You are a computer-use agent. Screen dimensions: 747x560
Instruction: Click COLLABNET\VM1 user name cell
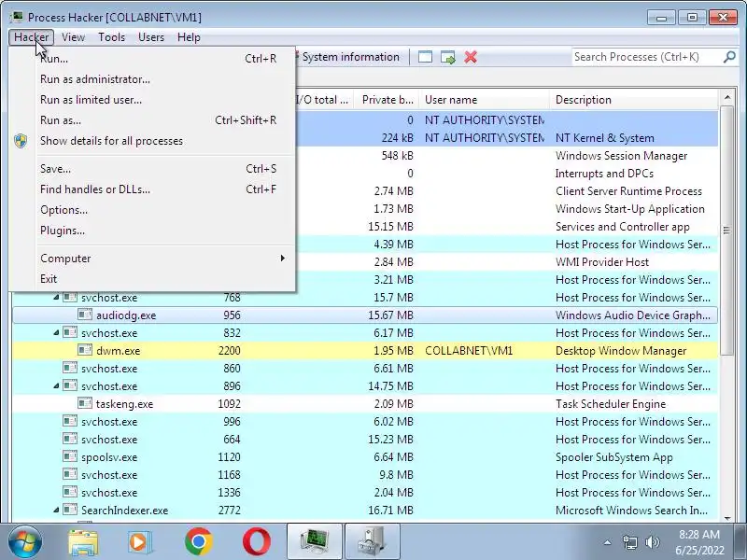coord(469,351)
